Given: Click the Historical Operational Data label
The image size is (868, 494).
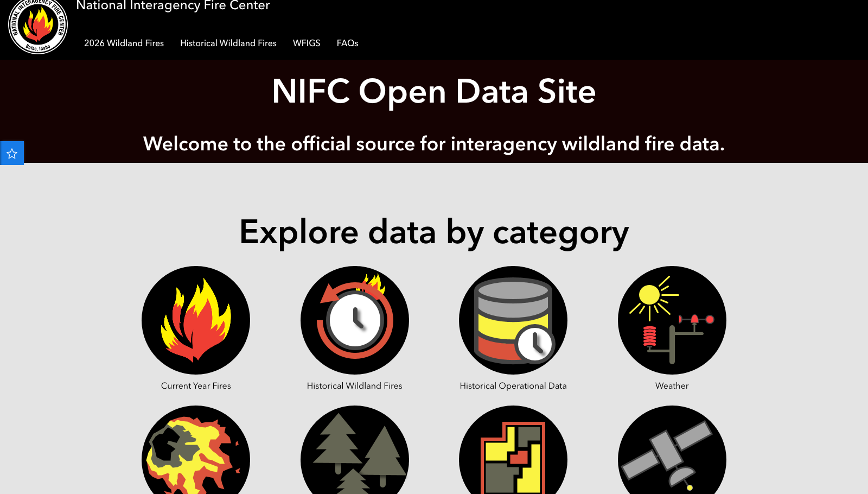Looking at the screenshot, I should click(513, 386).
